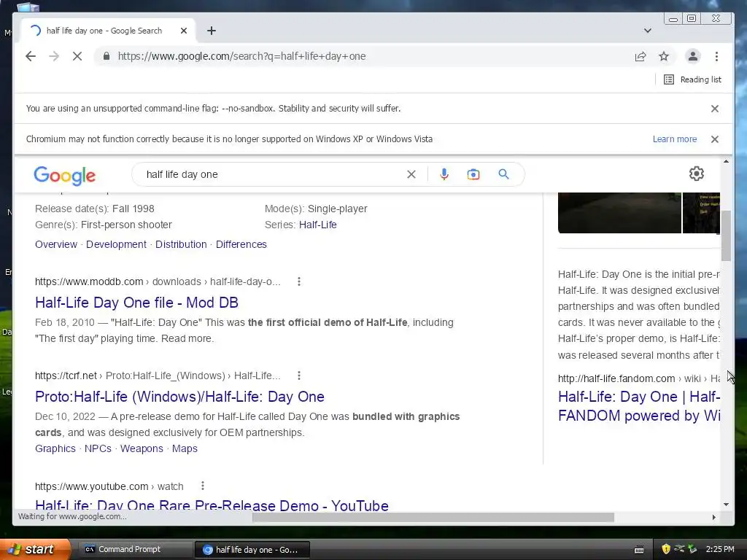This screenshot has width=747, height=560.
Task: Click the address bar URL
Action: click(x=241, y=56)
